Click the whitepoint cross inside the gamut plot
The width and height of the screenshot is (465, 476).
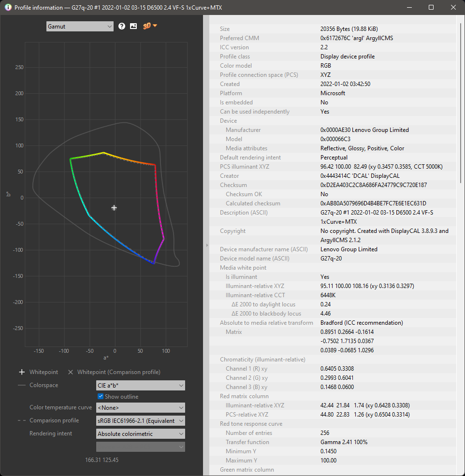coord(114,207)
